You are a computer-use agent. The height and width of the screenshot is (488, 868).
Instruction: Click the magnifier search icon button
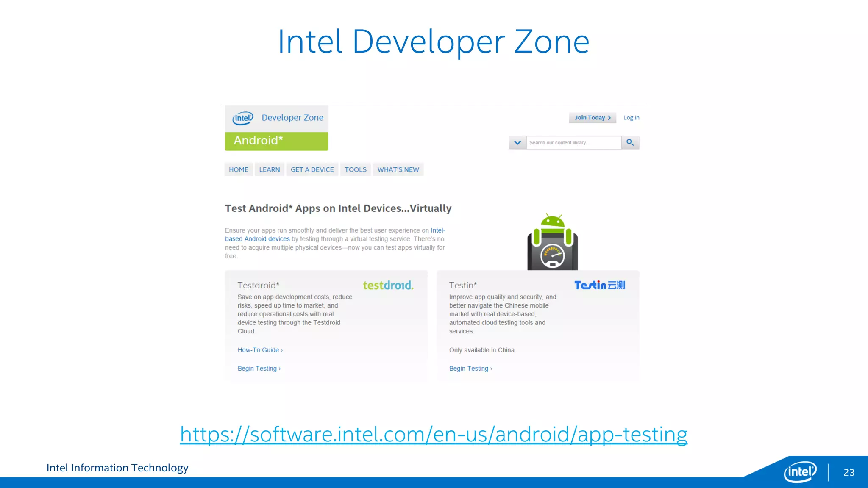pos(630,143)
